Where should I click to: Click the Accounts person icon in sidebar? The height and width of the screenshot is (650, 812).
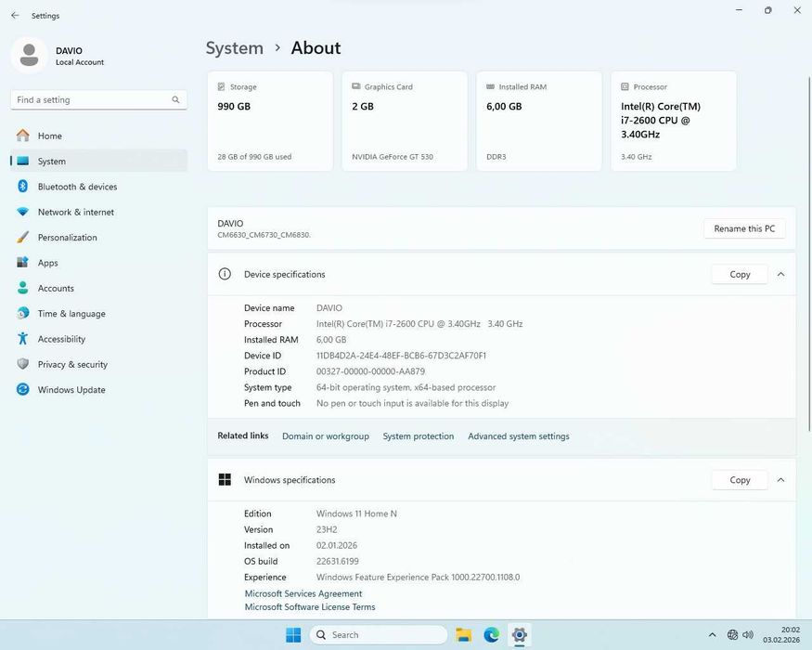pos(23,288)
